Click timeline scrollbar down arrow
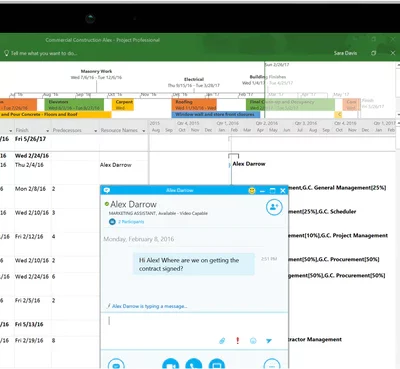This screenshot has width=400, height=369. pyautogui.click(x=398, y=115)
